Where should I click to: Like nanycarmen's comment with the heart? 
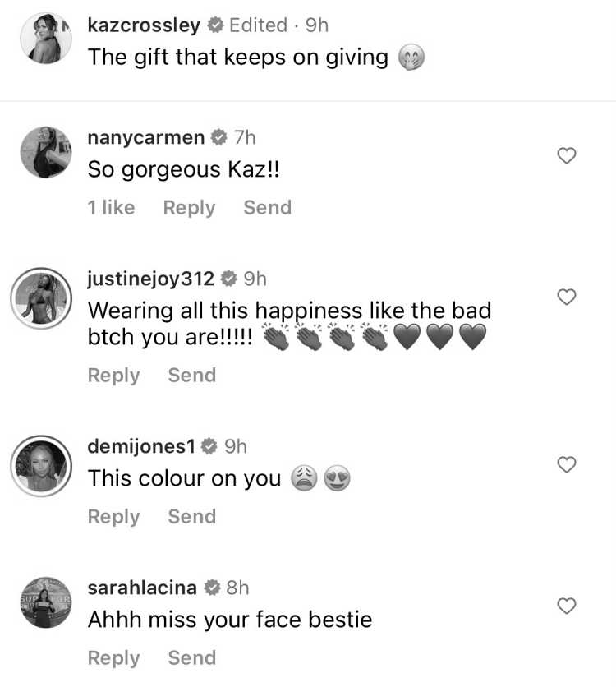[x=567, y=155]
